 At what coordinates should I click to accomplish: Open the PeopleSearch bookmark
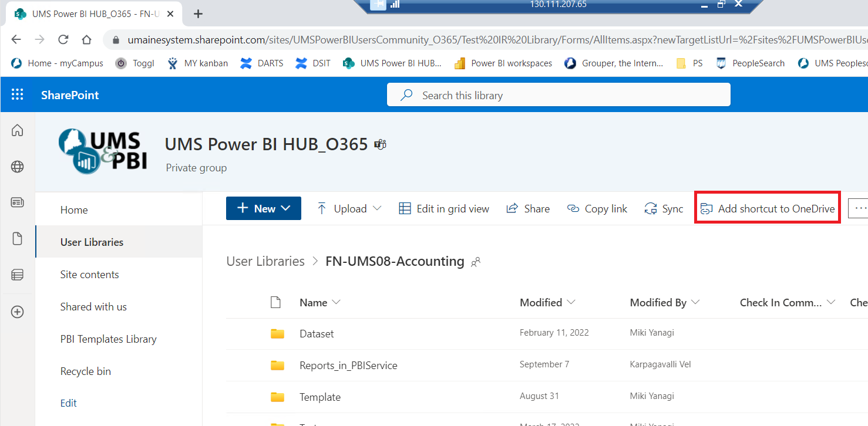point(750,63)
